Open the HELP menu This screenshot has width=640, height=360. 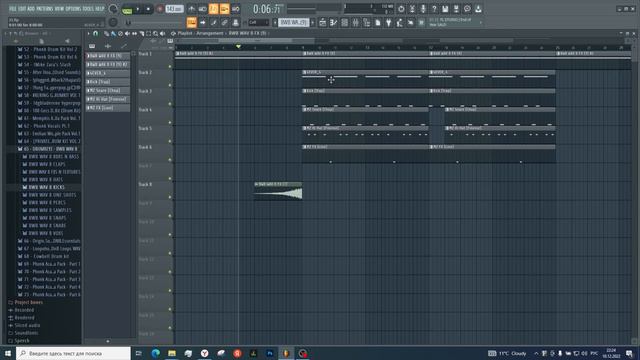[x=100, y=9]
